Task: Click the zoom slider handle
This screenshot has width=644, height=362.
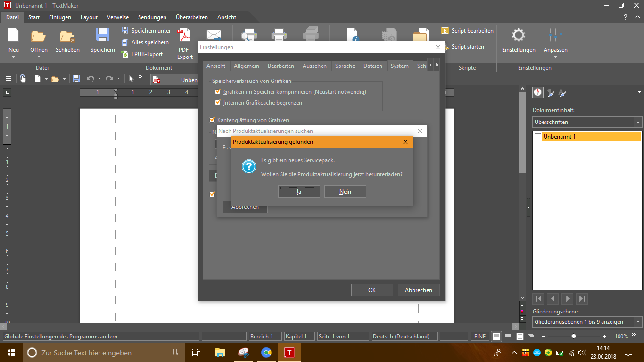Action: (x=573, y=337)
